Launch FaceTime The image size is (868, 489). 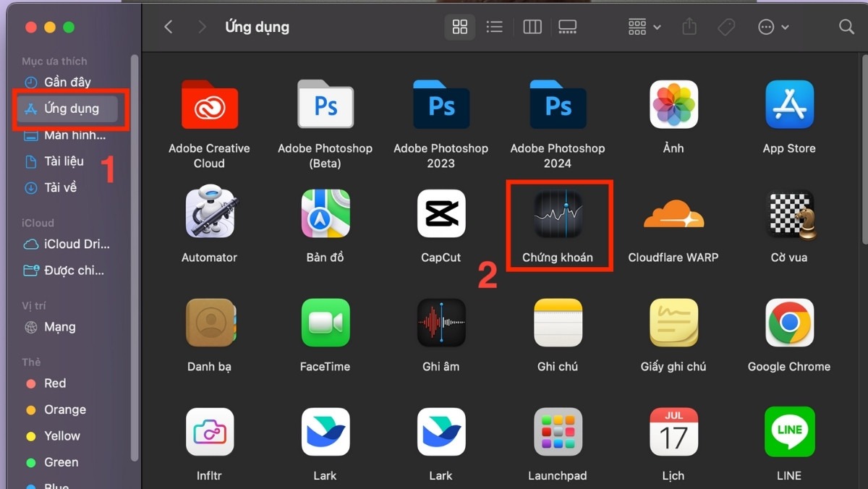point(325,323)
